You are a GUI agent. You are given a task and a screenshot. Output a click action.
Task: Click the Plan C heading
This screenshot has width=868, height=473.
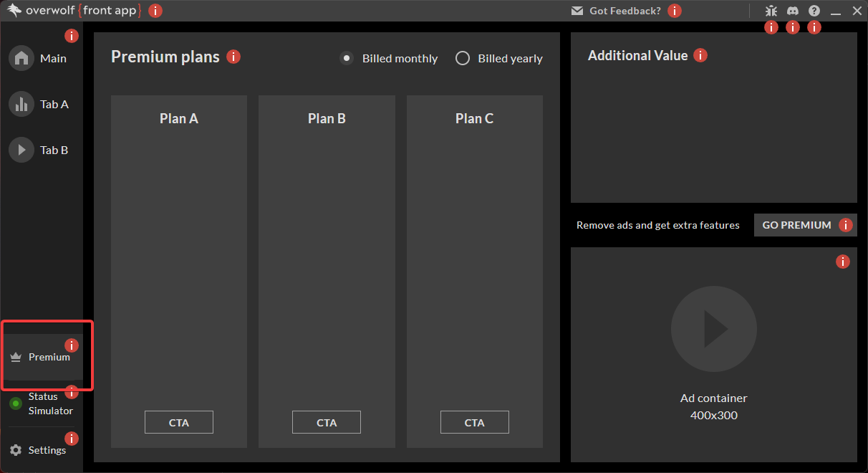(475, 118)
